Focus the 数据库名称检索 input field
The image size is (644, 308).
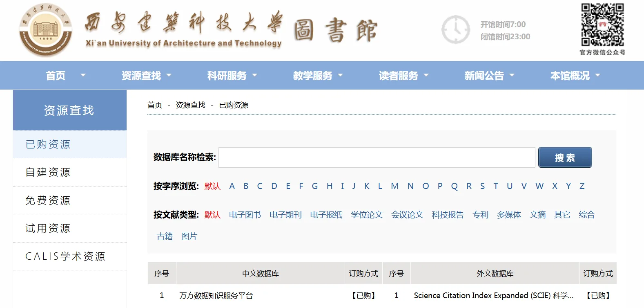(377, 157)
